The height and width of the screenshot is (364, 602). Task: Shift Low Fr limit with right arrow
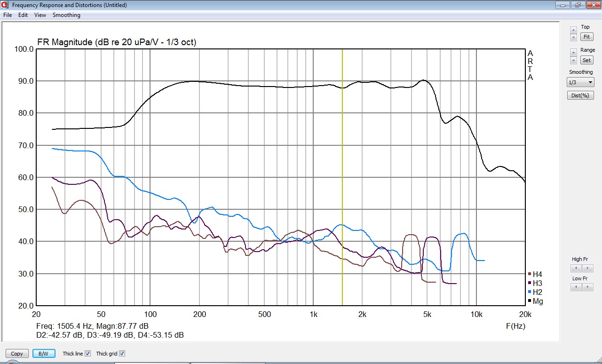[587, 287]
